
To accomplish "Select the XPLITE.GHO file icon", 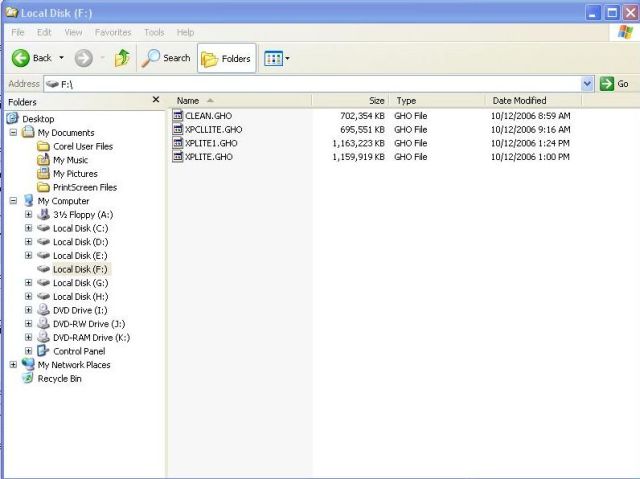I will (178, 157).
